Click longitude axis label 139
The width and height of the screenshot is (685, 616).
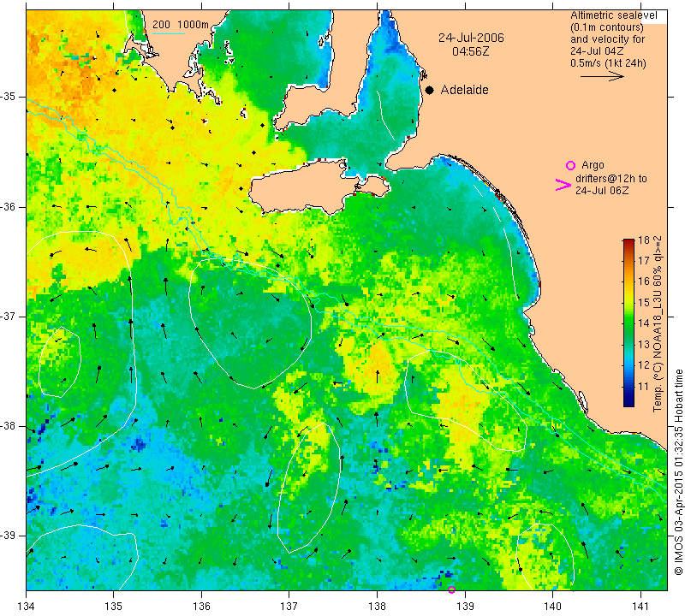(x=465, y=607)
